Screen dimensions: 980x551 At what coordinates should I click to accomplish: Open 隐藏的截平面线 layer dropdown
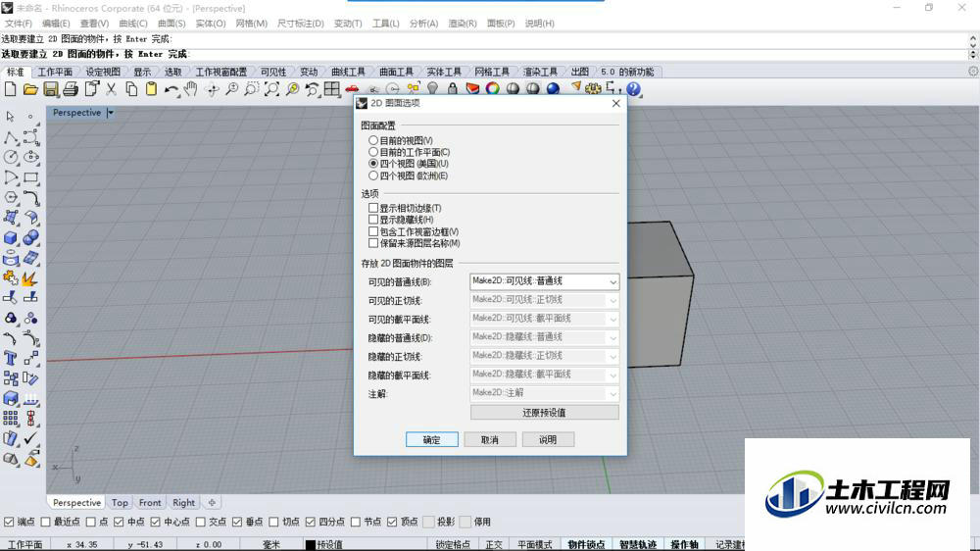[x=544, y=376]
